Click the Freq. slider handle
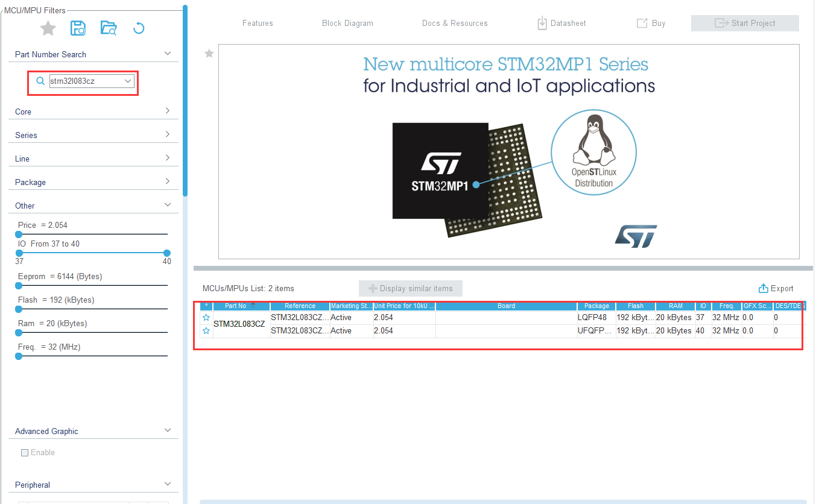This screenshot has height=504, width=819. [x=19, y=356]
